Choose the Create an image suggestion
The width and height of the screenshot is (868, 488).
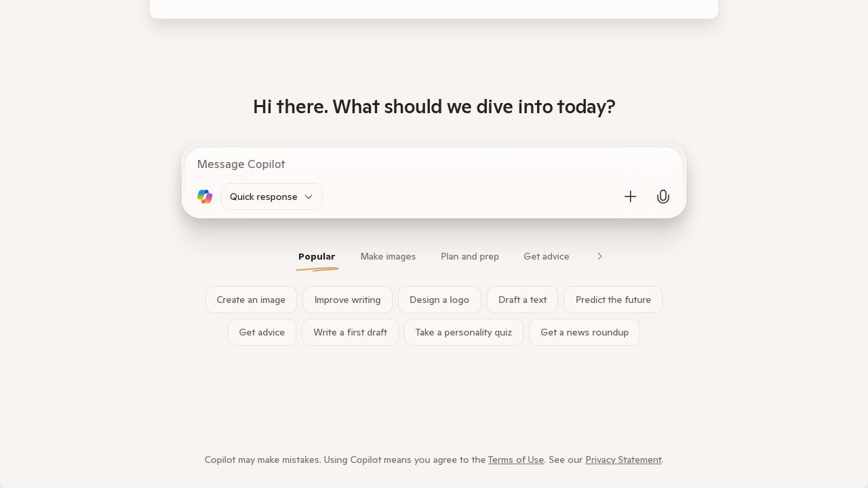click(251, 300)
